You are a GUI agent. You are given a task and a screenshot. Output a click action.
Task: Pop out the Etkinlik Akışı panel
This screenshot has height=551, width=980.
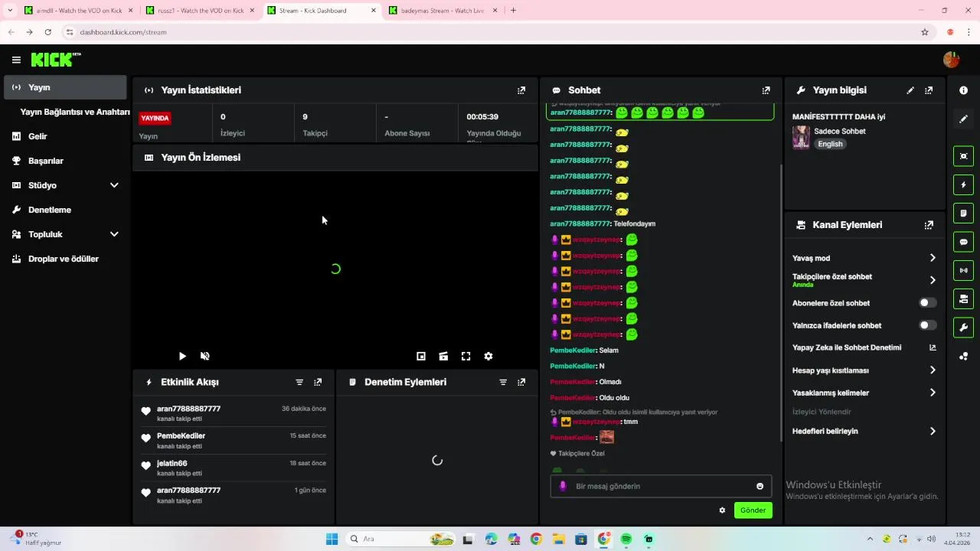tap(318, 382)
